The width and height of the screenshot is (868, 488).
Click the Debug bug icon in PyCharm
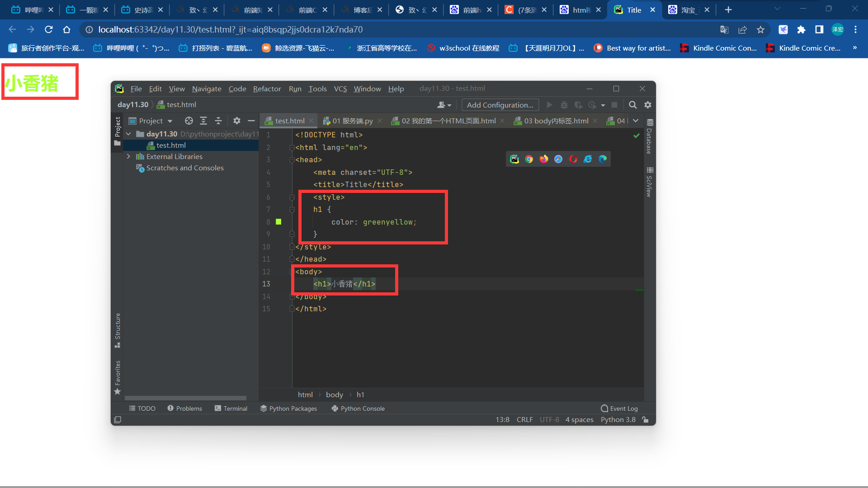tap(564, 105)
